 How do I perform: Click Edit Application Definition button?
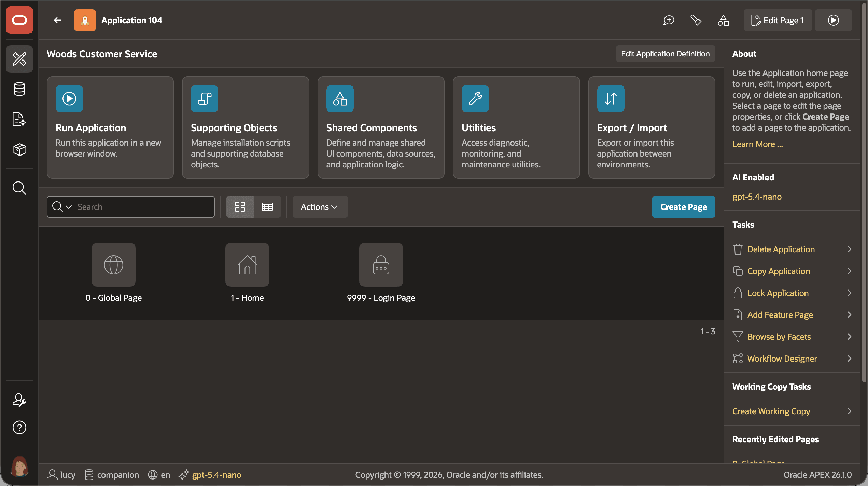[x=665, y=54]
